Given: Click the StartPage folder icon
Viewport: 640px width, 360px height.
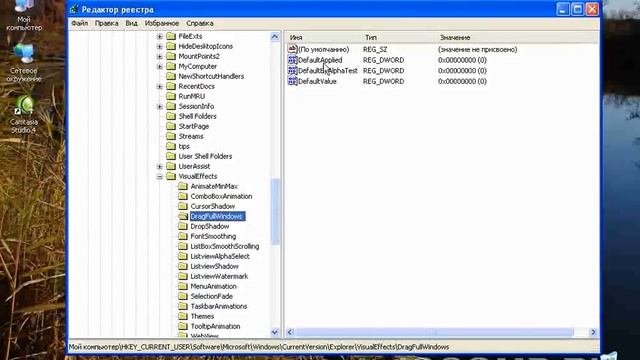Looking at the screenshot, I should pos(171,126).
